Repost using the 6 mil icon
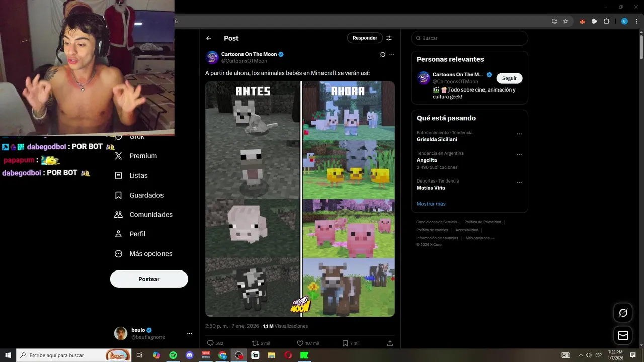Viewport: 644px width, 362px height. [255, 343]
